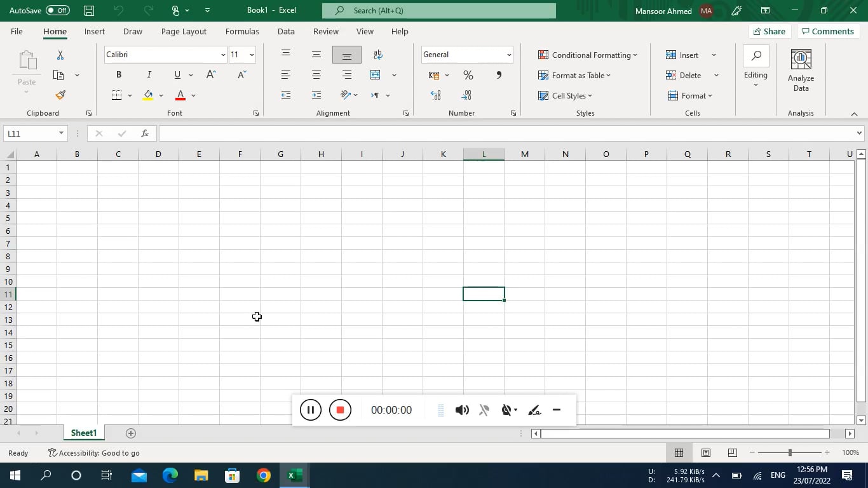Click the Insert Function fx icon
The width and height of the screenshot is (868, 488).
point(145,133)
